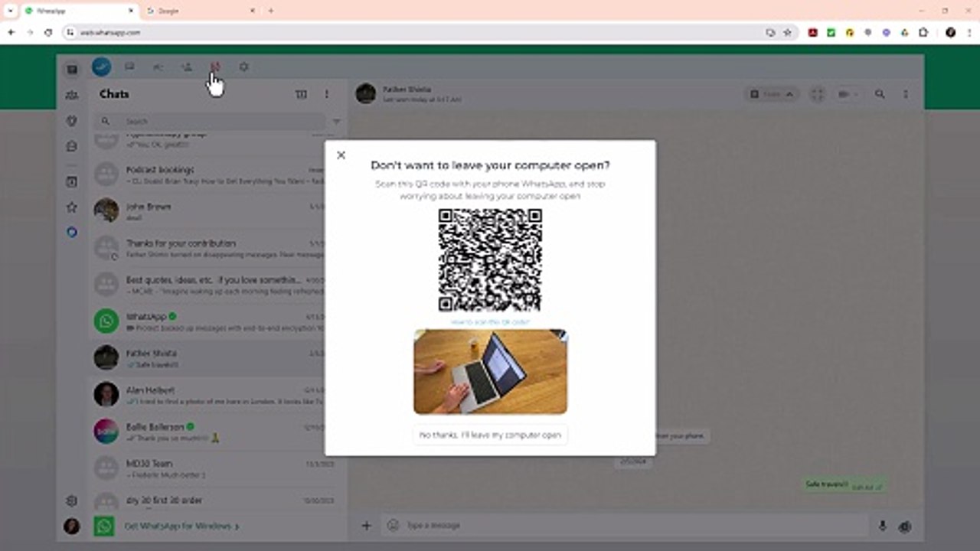Screen dimensions: 980x551
Task: Click the gear icon in extension toolbar
Action: coord(243,67)
